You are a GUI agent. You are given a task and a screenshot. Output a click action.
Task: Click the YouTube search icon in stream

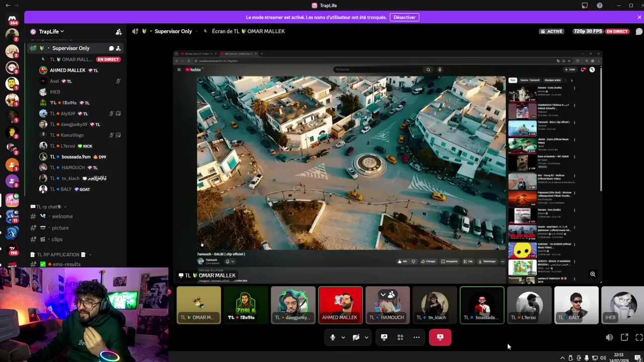point(428,69)
